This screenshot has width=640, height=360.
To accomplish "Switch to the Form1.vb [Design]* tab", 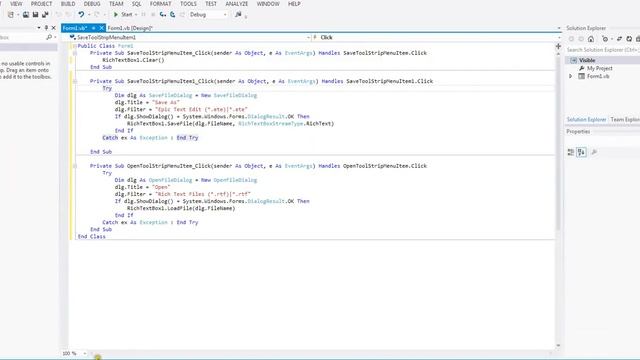I will pos(130,28).
